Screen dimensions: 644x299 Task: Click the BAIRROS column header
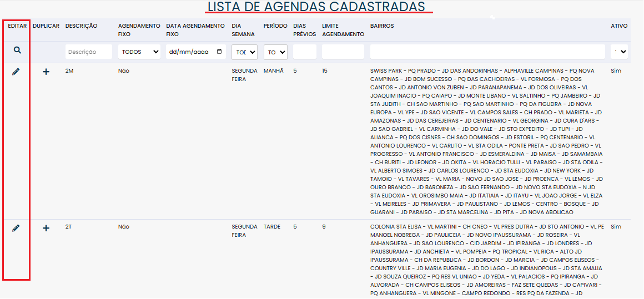[383, 26]
